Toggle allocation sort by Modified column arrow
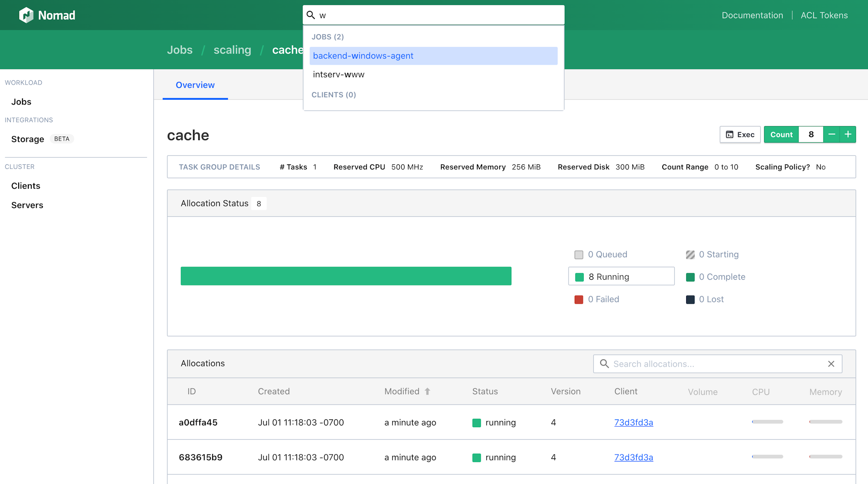868x484 pixels. coord(427,391)
